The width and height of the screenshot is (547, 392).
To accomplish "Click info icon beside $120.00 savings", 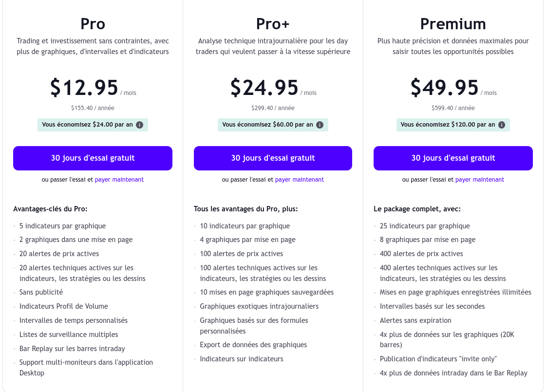I will pyautogui.click(x=502, y=125).
